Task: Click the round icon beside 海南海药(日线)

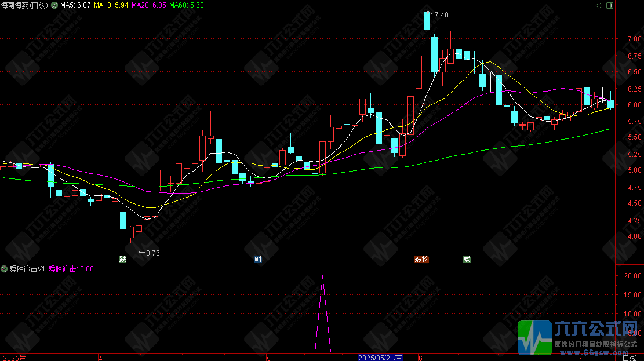Action: coord(54,5)
